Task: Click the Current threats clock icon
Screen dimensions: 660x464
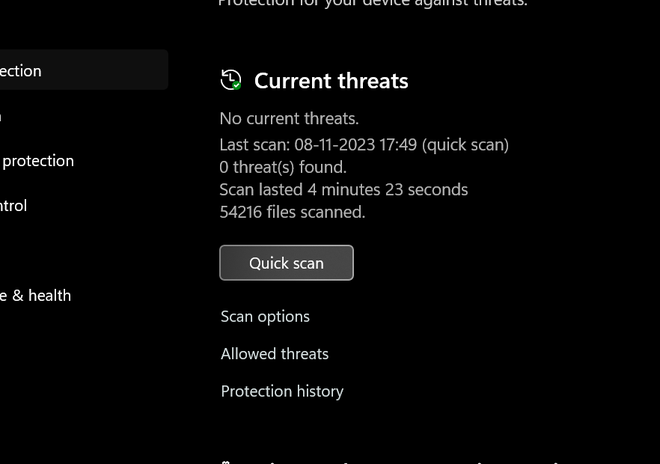Action: point(230,80)
